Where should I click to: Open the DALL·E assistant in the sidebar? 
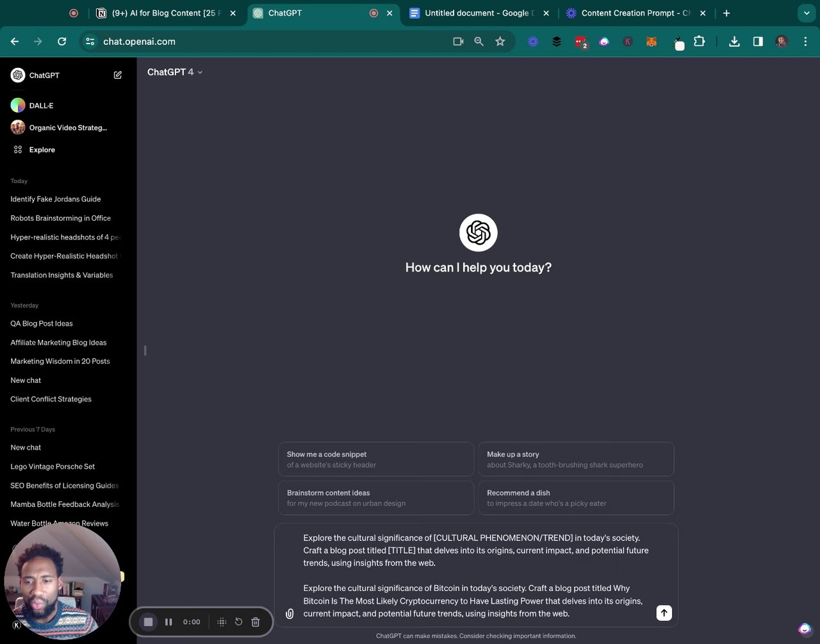click(68, 106)
